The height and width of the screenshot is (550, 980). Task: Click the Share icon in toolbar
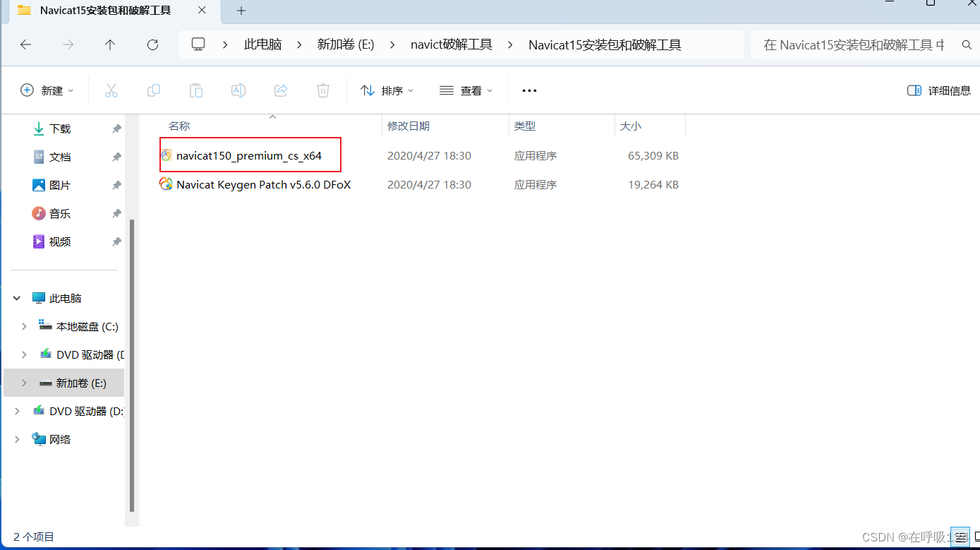pos(281,90)
